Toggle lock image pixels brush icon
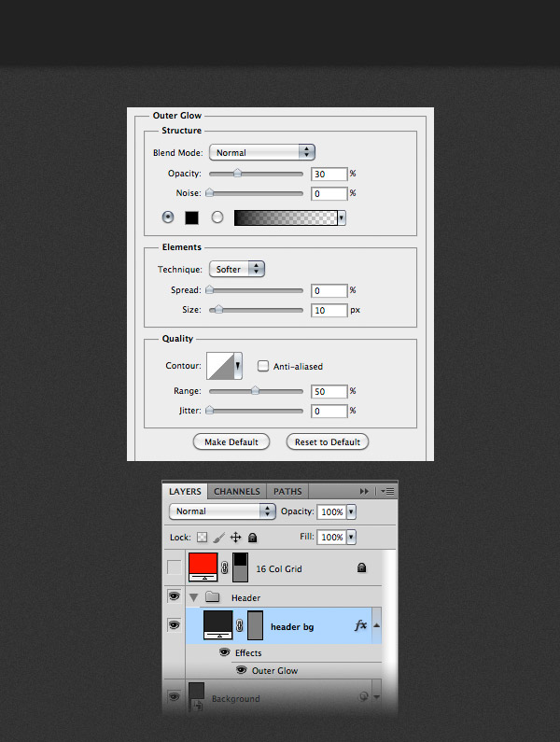The width and height of the screenshot is (560, 742). pos(218,537)
